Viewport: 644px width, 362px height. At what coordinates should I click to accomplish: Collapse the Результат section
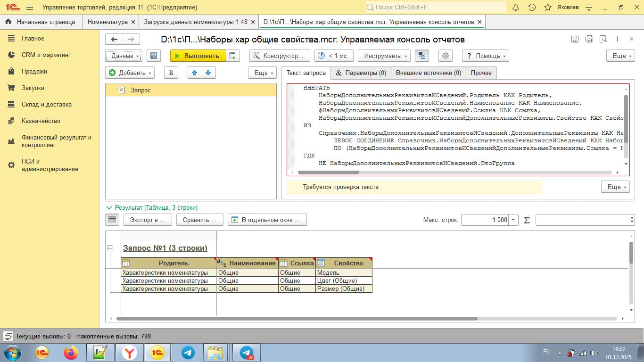pyautogui.click(x=109, y=207)
